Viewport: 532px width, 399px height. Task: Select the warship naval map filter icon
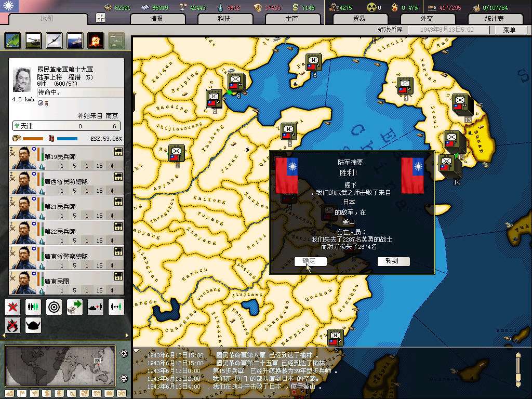point(75,41)
